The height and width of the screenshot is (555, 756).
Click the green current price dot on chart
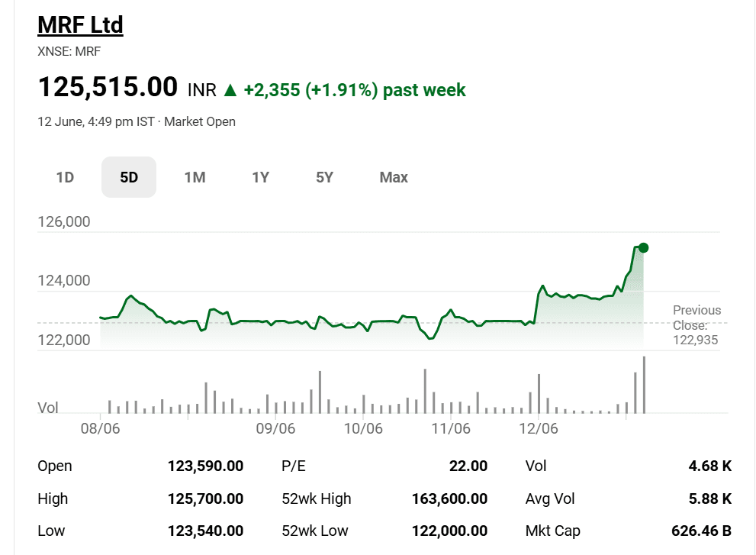(643, 247)
